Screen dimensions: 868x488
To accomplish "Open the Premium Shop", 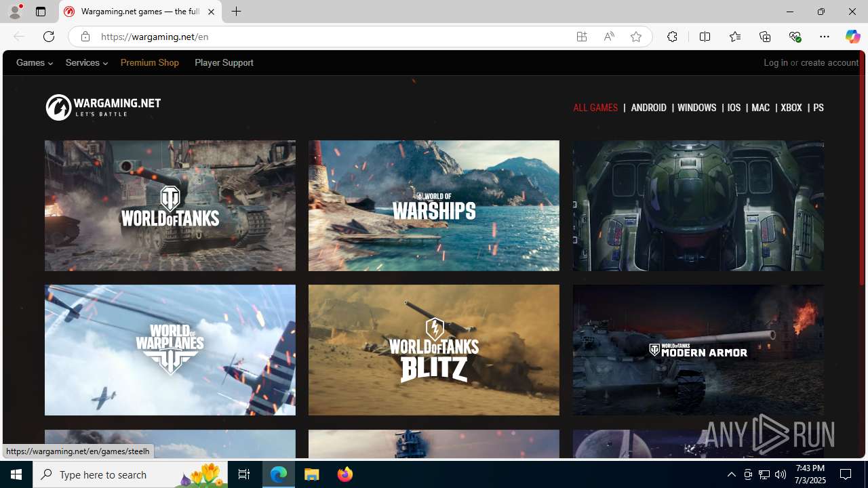I will click(150, 62).
